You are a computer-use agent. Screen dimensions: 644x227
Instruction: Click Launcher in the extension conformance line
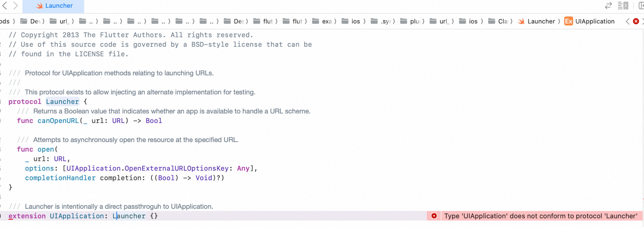coord(129,216)
